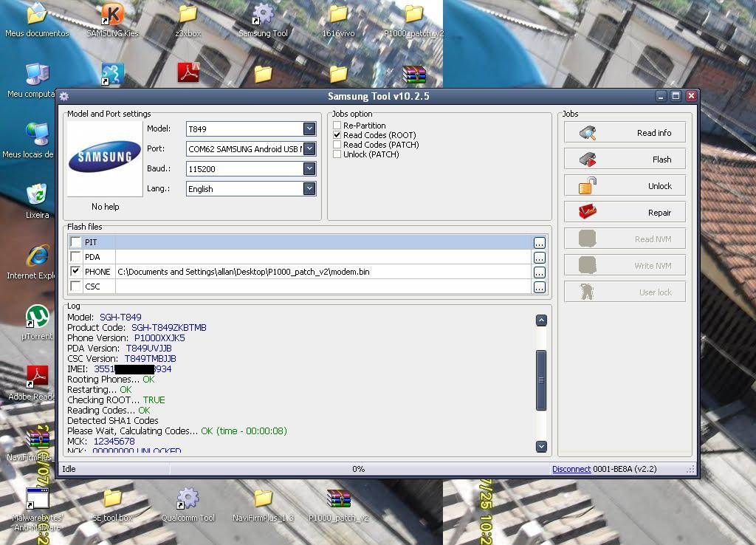Browse for PDA file with ... button

(540, 258)
